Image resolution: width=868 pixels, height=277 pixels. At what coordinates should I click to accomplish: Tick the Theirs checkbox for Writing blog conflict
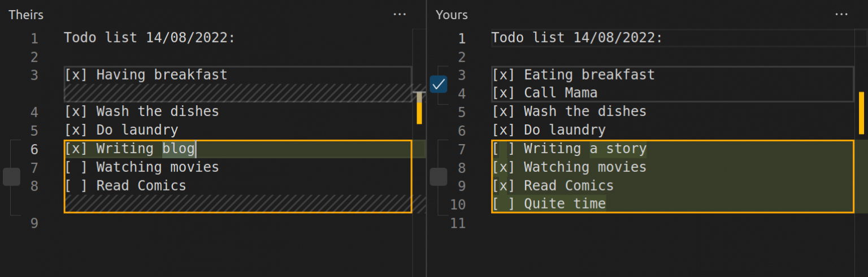click(x=11, y=176)
